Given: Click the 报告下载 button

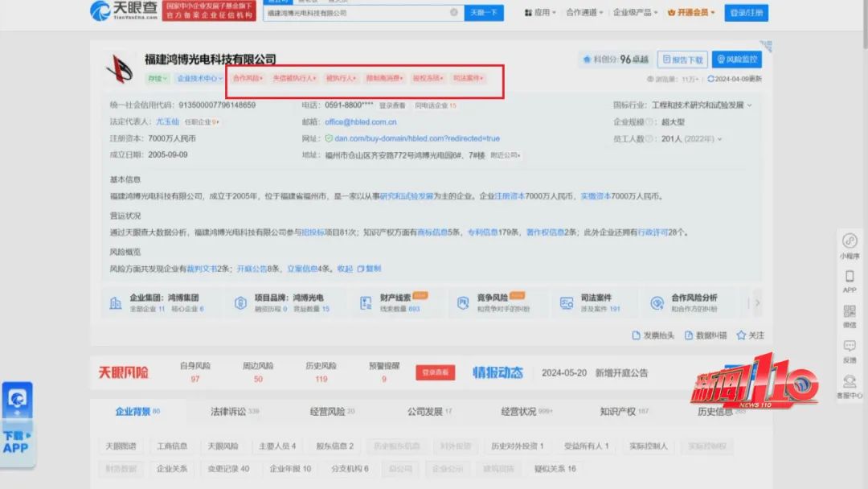Looking at the screenshot, I should point(682,60).
